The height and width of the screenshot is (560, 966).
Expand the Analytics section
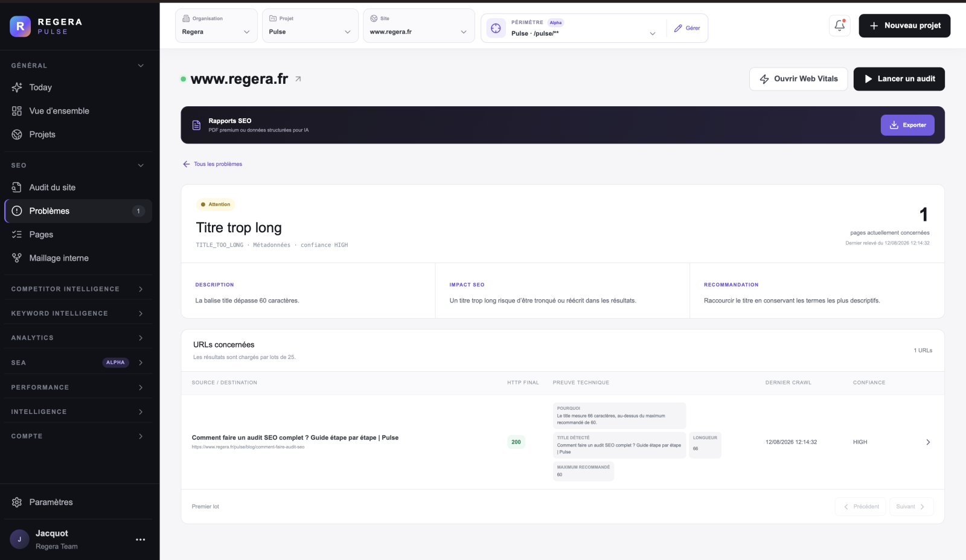pyautogui.click(x=77, y=338)
